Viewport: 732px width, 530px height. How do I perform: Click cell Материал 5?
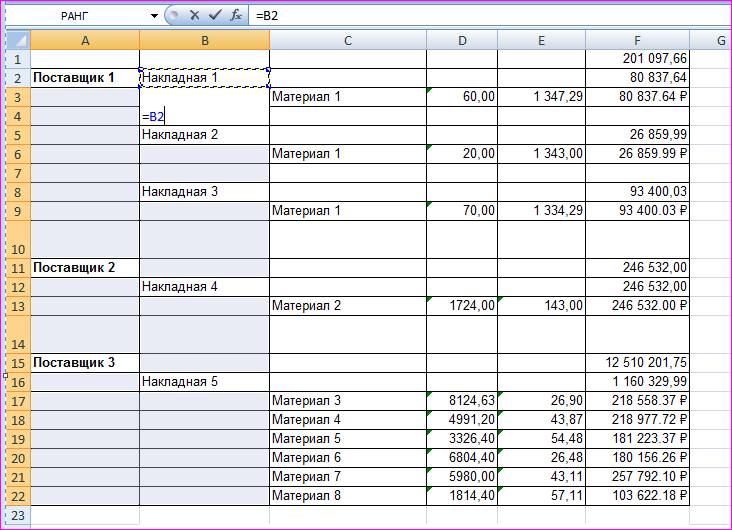click(x=348, y=439)
